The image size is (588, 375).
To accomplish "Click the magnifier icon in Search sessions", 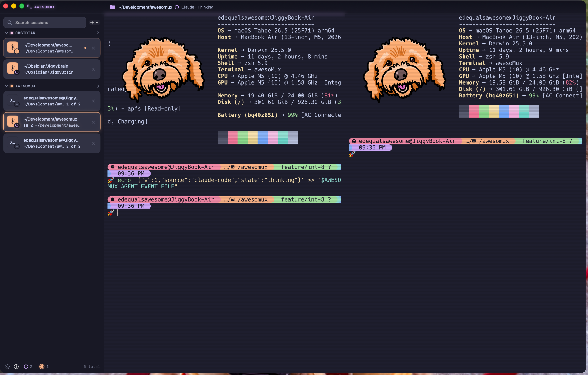I will coord(9,23).
